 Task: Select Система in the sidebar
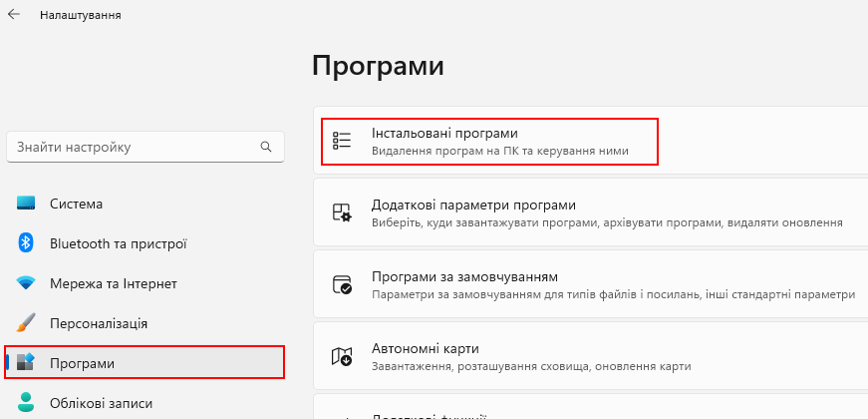[x=145, y=204]
